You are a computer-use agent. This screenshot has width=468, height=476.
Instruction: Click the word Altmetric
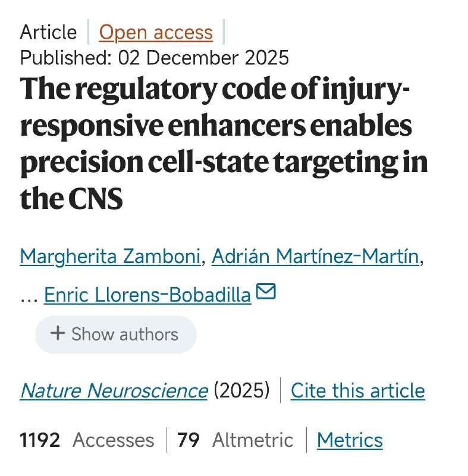[253, 440]
